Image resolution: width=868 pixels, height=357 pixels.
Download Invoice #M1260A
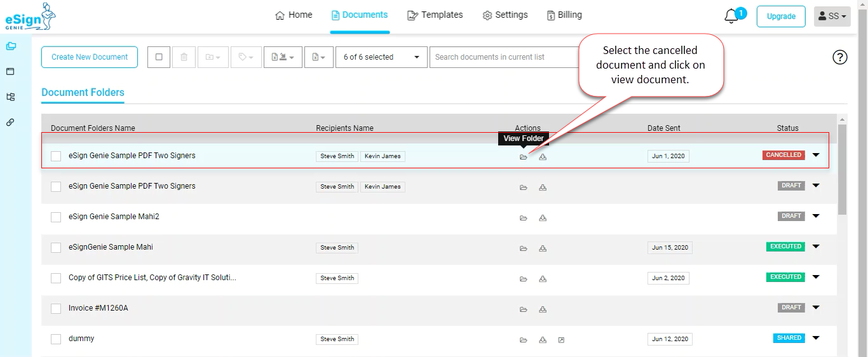point(543,309)
